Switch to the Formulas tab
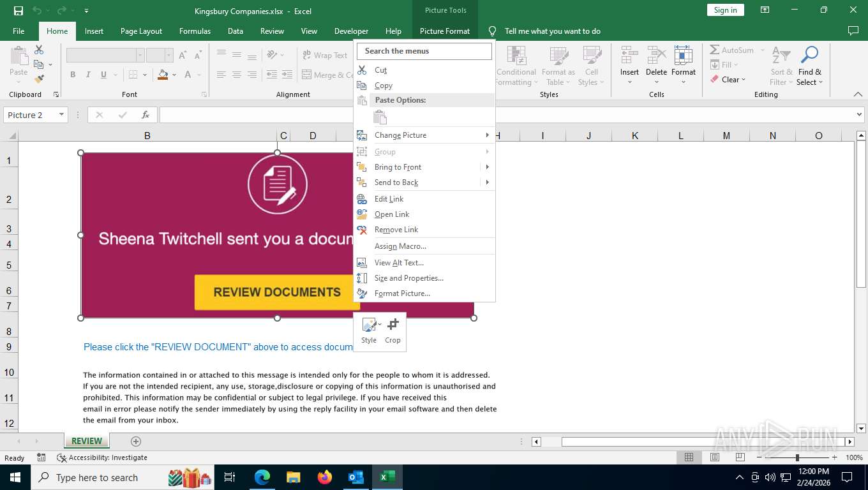The width and height of the screenshot is (868, 490). (x=195, y=31)
